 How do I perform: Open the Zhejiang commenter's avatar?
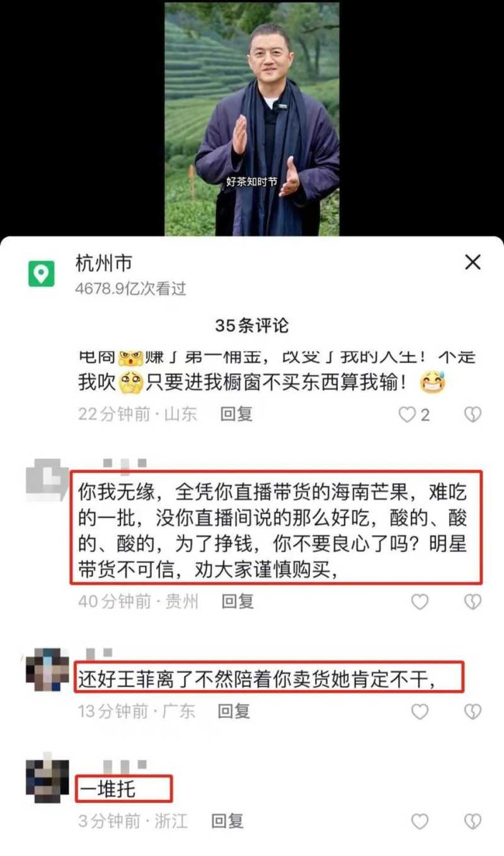[x=47, y=778]
